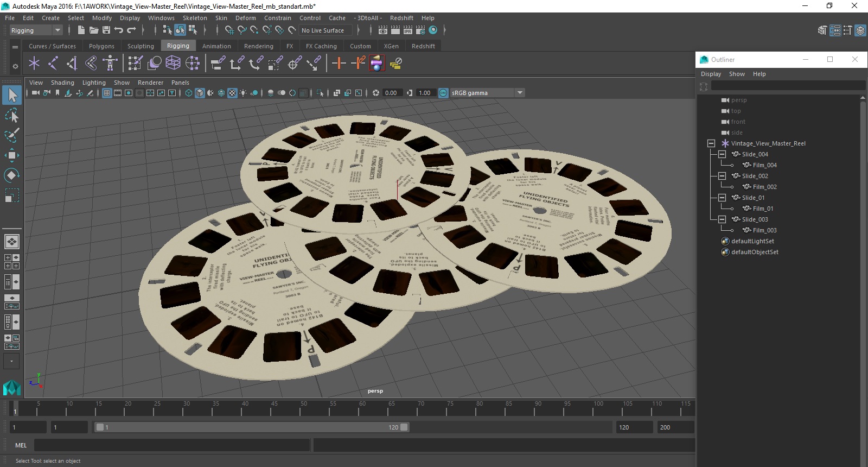The height and width of the screenshot is (467, 868).
Task: Click the MEL command language label
Action: [21, 445]
